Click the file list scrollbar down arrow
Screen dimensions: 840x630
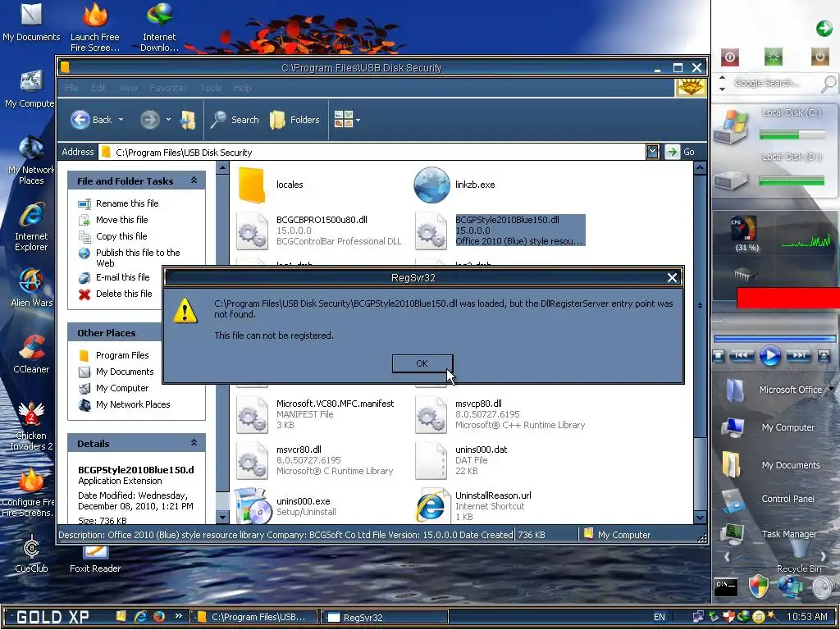(700, 518)
